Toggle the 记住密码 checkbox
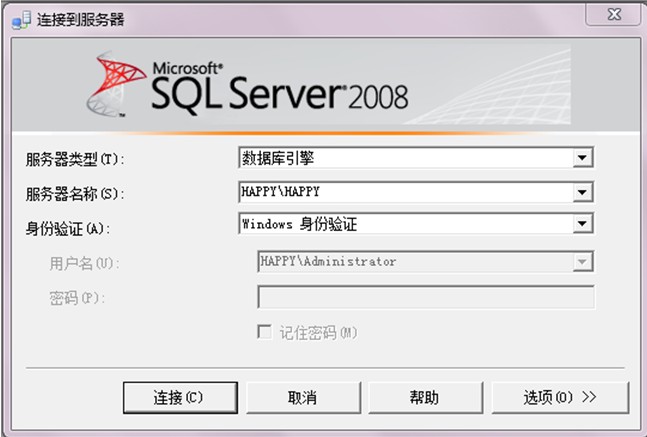The width and height of the screenshot is (647, 437). click(x=264, y=332)
